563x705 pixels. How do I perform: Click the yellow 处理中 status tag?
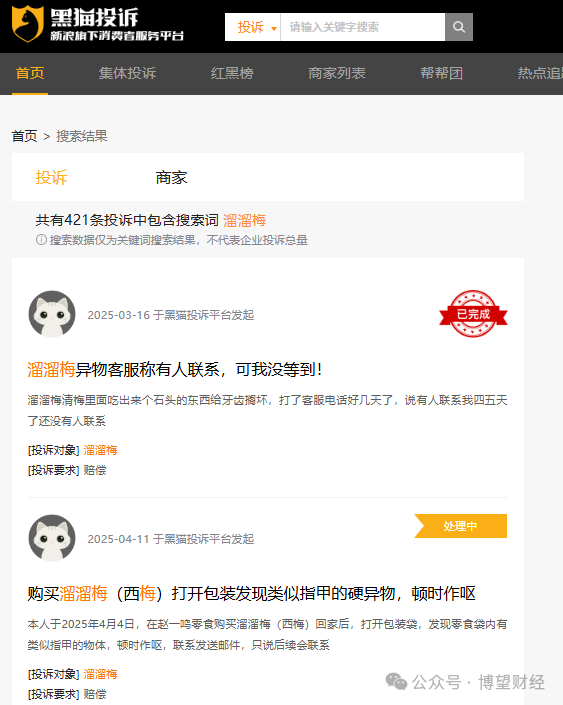460,526
